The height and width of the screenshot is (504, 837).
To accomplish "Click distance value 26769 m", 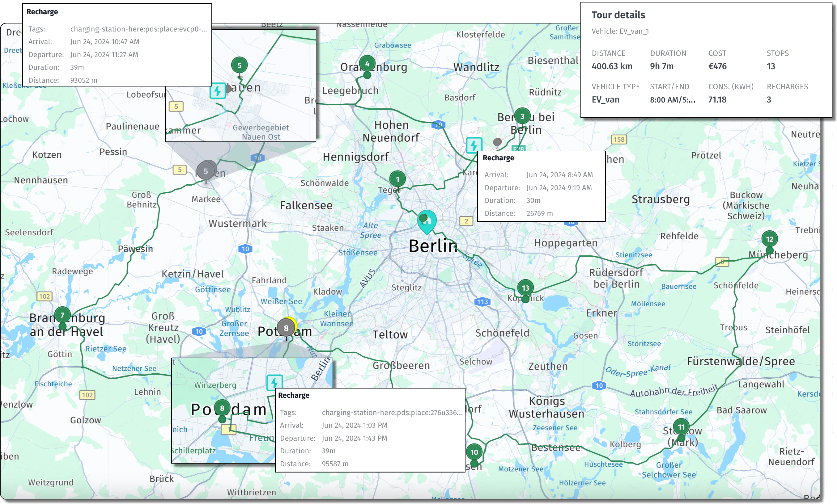I will tap(539, 213).
